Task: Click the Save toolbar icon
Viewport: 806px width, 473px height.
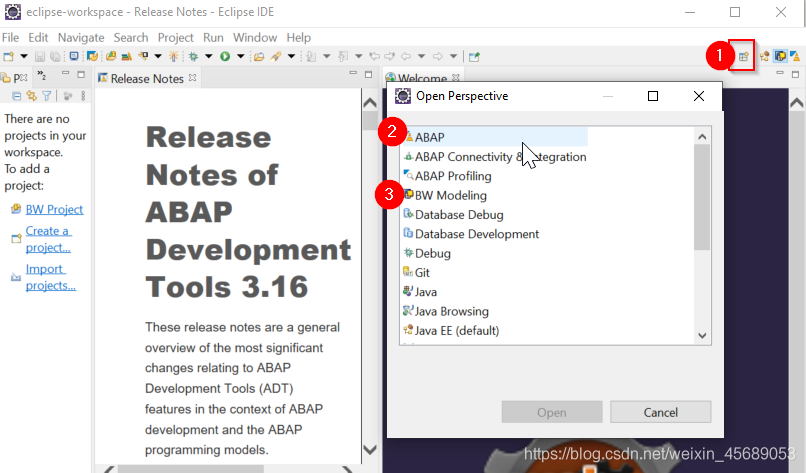Action: 40,57
